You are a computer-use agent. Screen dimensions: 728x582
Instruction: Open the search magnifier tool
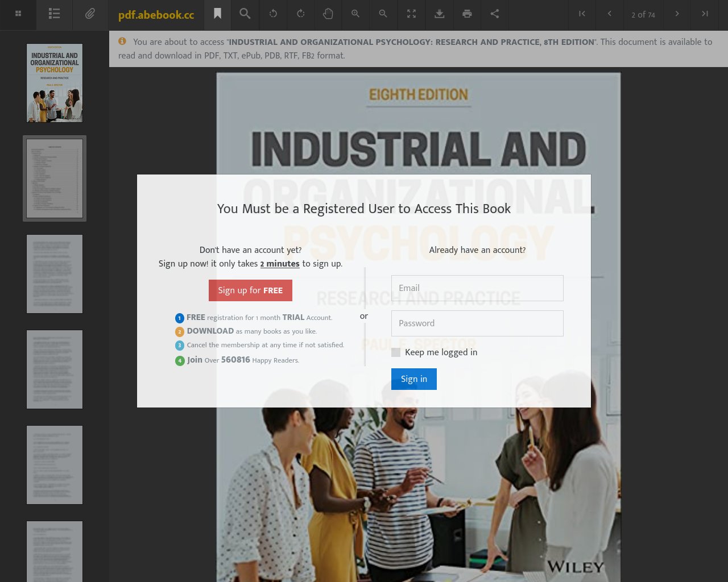coord(245,14)
